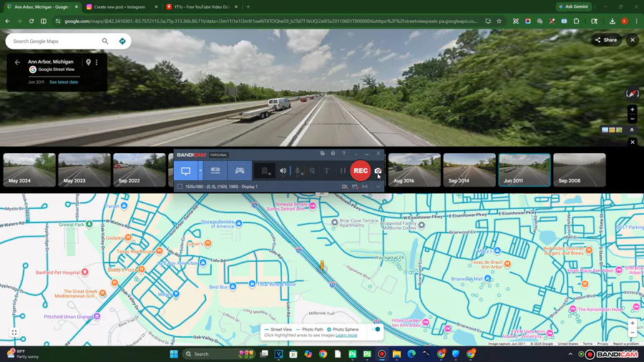This screenshot has width=644, height=362.
Task: Open Bandicam output folder icon
Action: (323, 154)
